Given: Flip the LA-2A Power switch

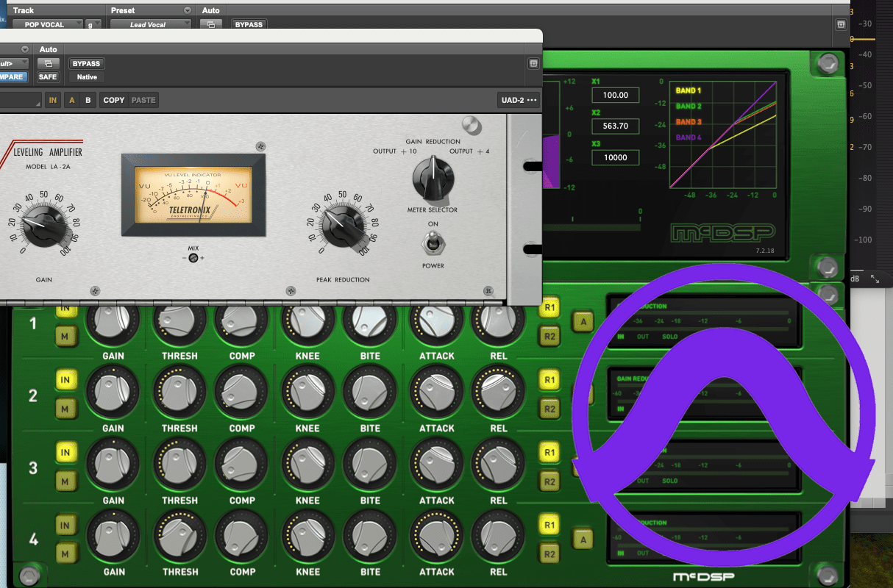Looking at the screenshot, I should click(x=433, y=242).
